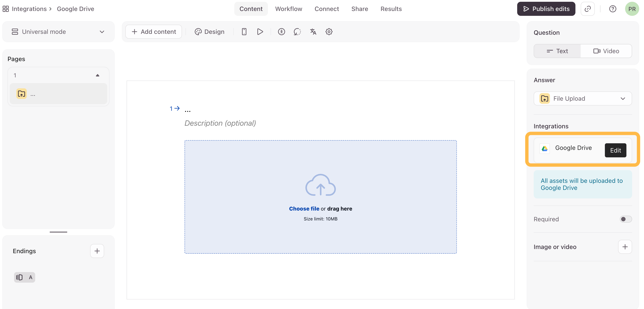The width and height of the screenshot is (644, 309).
Task: Click the mobile preview phone icon
Action: click(244, 32)
